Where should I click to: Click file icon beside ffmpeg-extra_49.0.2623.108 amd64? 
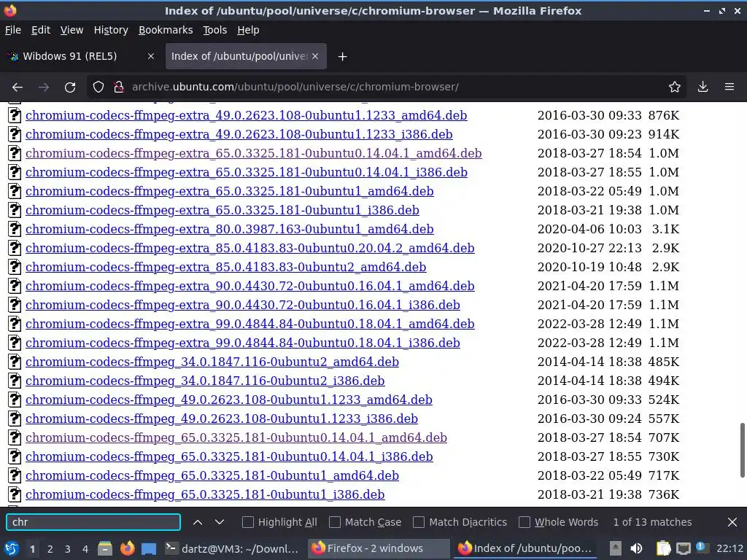15,115
